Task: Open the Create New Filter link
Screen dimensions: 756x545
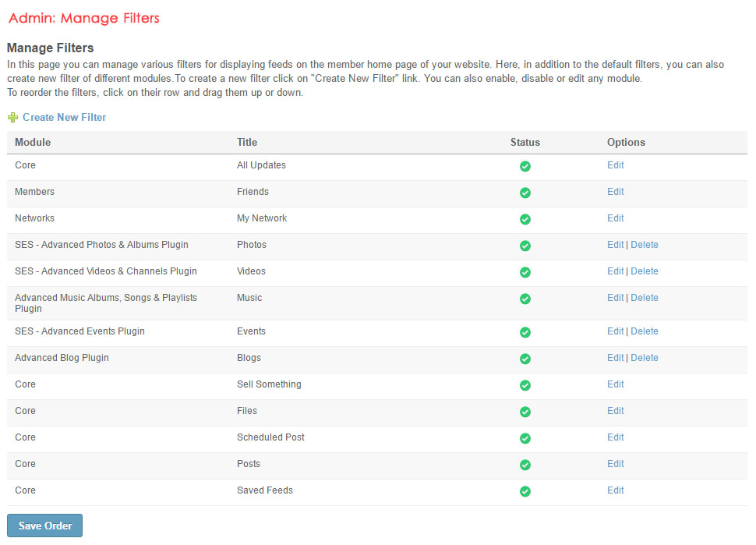Action: 64,118
